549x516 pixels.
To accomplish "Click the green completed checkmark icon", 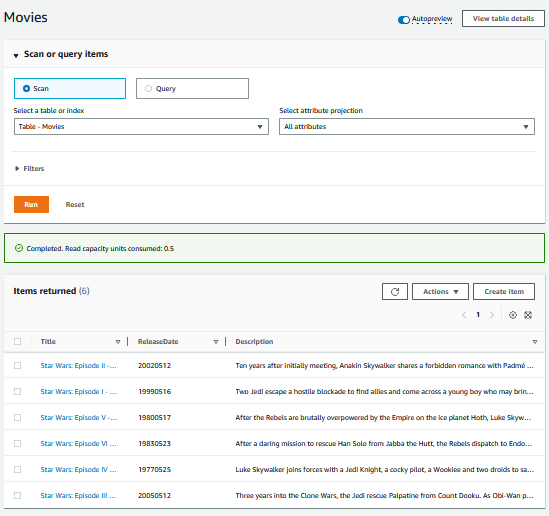I will pos(19,248).
